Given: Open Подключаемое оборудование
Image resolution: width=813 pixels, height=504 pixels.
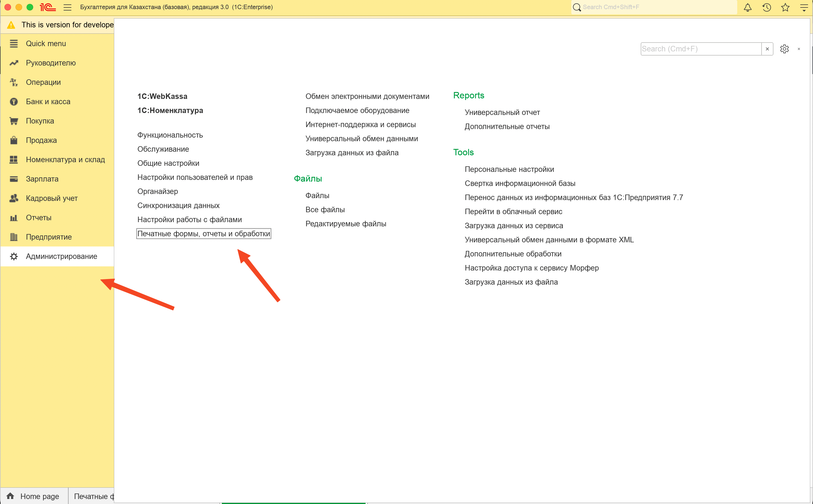Looking at the screenshot, I should pos(357,110).
